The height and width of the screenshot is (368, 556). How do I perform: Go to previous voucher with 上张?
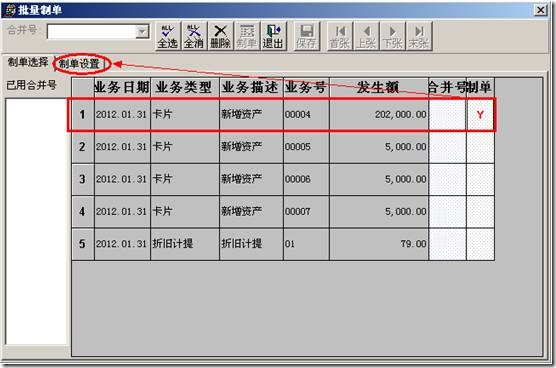[367, 36]
